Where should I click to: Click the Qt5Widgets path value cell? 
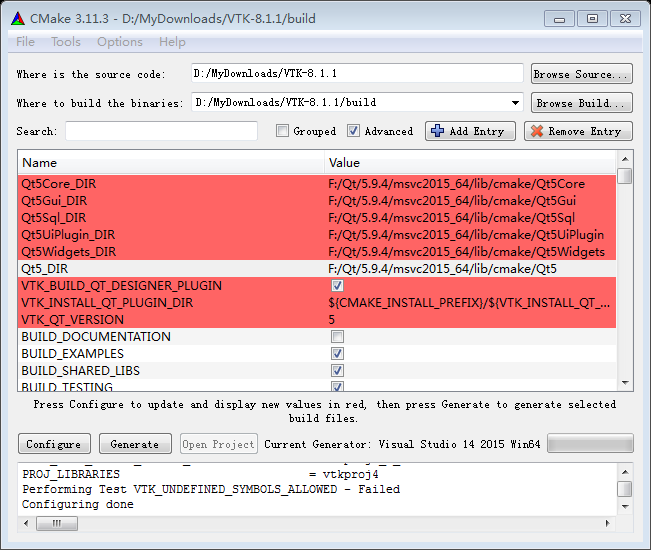(470, 252)
